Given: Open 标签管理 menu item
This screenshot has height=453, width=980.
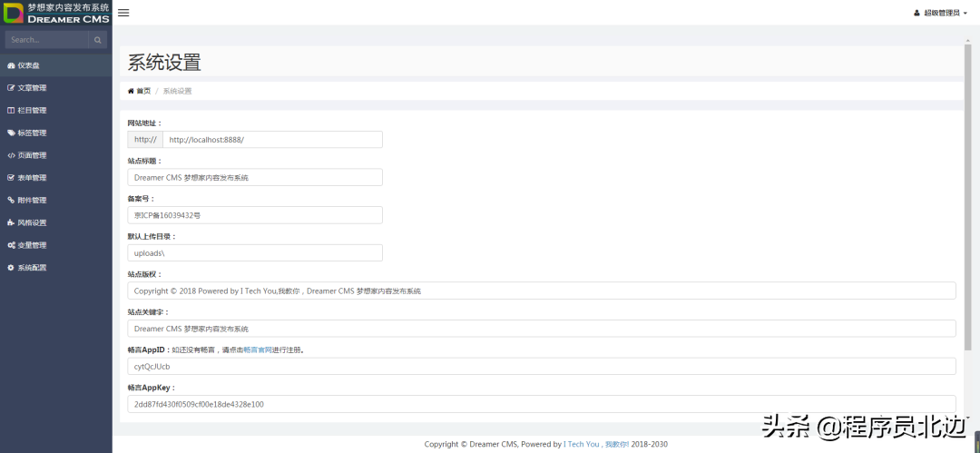Looking at the screenshot, I should 56,133.
